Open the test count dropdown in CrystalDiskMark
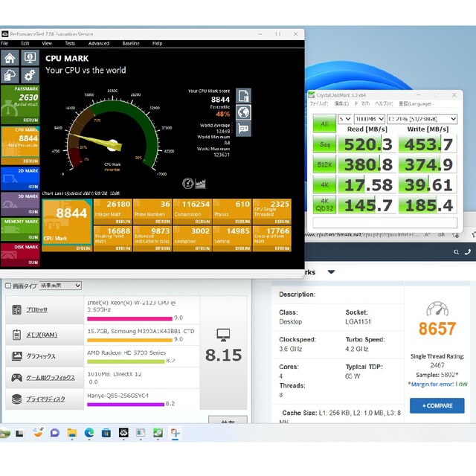Screen dimensions: 476x476 pos(345,119)
